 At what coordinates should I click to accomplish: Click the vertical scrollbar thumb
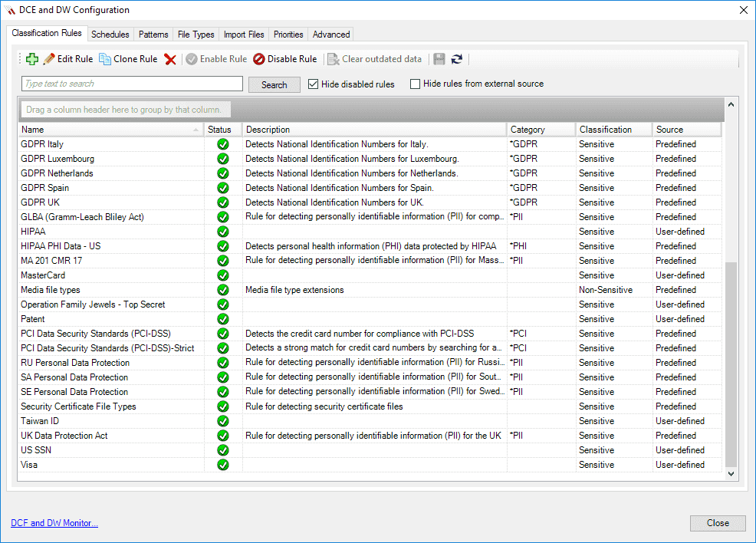click(731, 364)
